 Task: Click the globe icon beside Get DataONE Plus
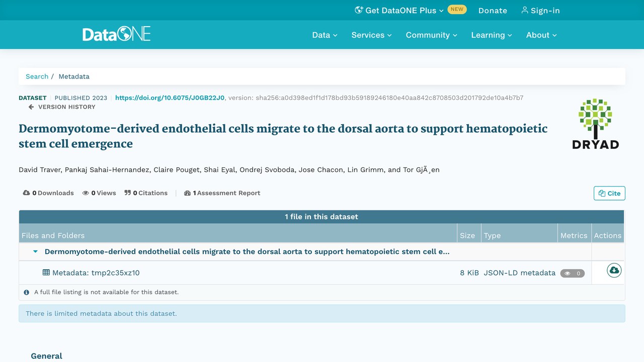(359, 10)
